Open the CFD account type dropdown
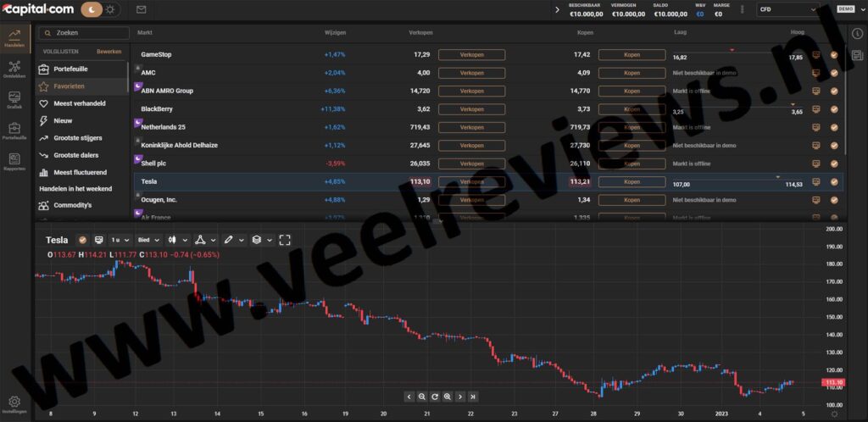This screenshot has height=422, width=868. 788,9
